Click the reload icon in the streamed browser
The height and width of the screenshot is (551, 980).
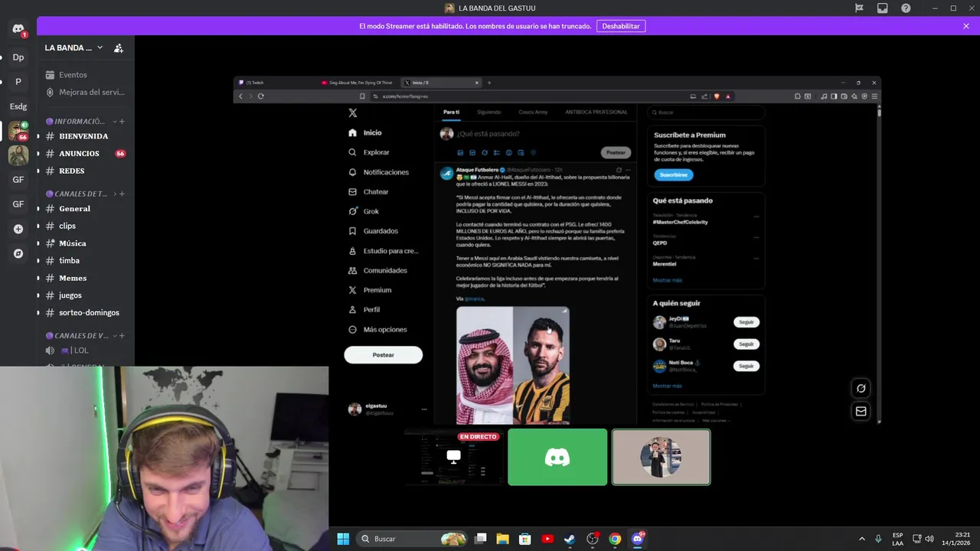tap(261, 96)
